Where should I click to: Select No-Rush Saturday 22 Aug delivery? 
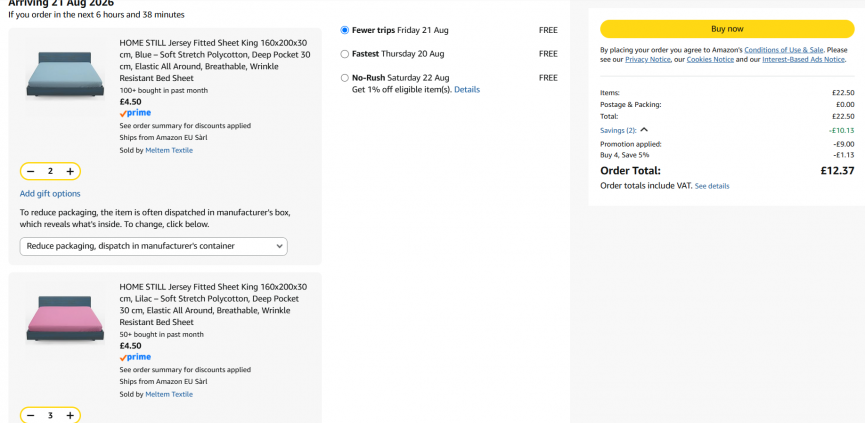pos(345,78)
